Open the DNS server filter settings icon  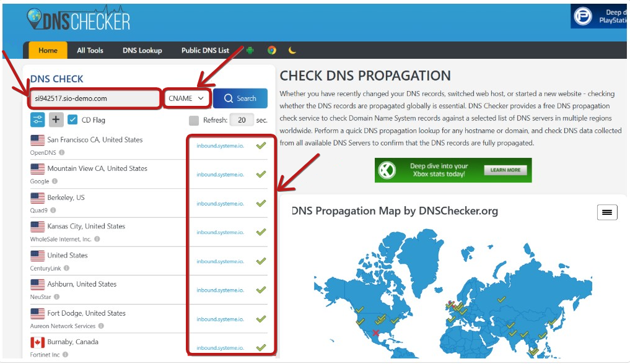point(37,119)
